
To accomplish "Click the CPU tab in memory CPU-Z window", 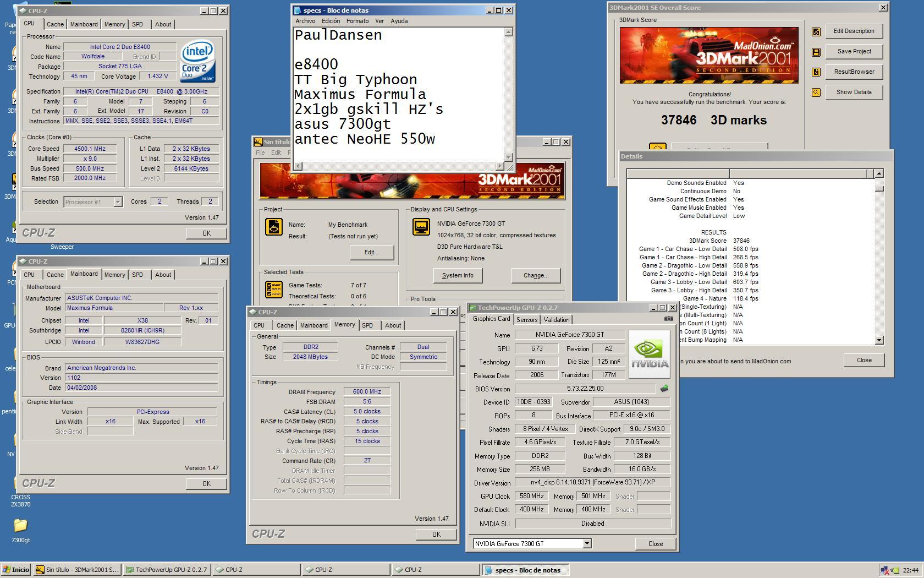I will pyautogui.click(x=259, y=325).
